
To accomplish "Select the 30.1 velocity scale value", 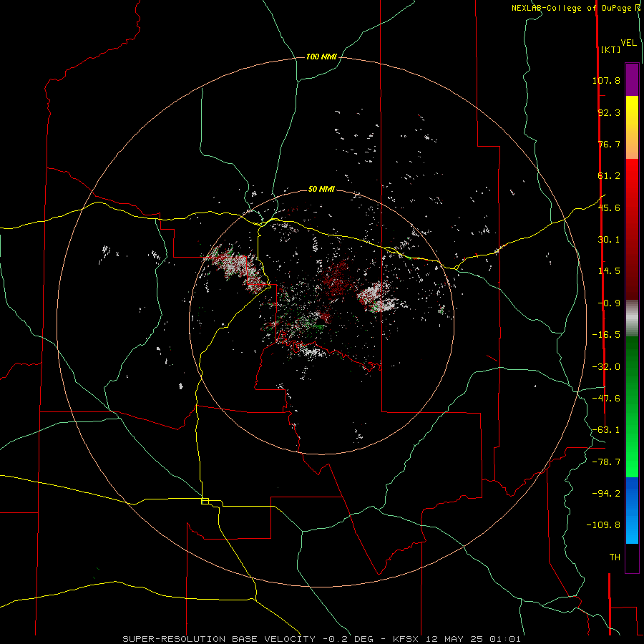I will tap(609, 240).
